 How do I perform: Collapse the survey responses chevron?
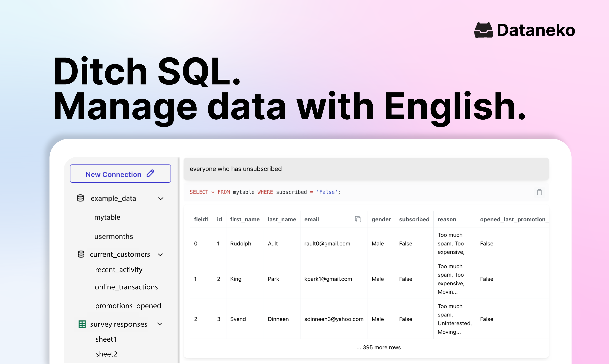tap(160, 324)
